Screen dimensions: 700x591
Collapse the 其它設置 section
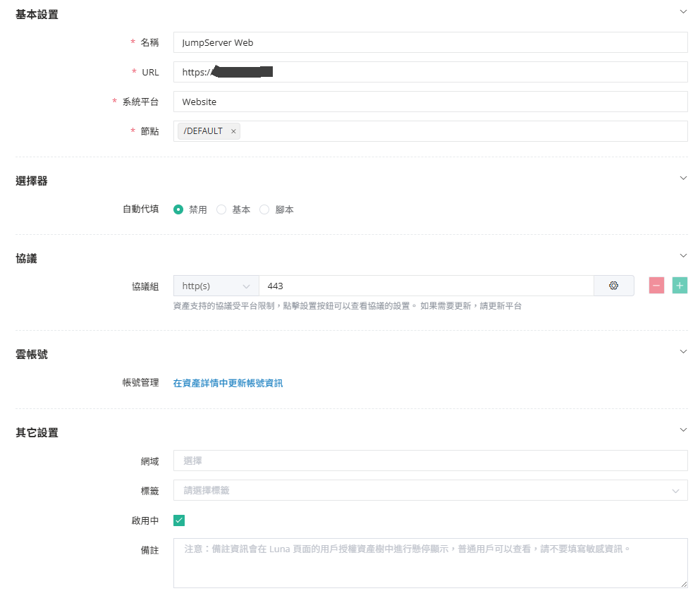click(x=682, y=429)
